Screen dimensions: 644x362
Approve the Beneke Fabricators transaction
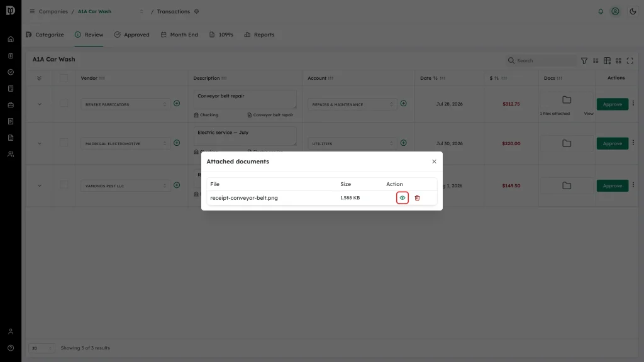(x=613, y=104)
